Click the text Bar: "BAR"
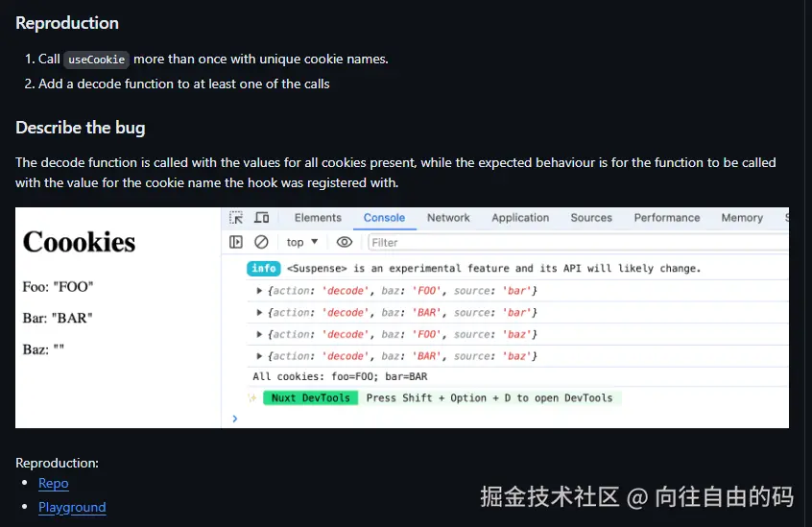Image resolution: width=812 pixels, height=527 pixels. coord(58,318)
